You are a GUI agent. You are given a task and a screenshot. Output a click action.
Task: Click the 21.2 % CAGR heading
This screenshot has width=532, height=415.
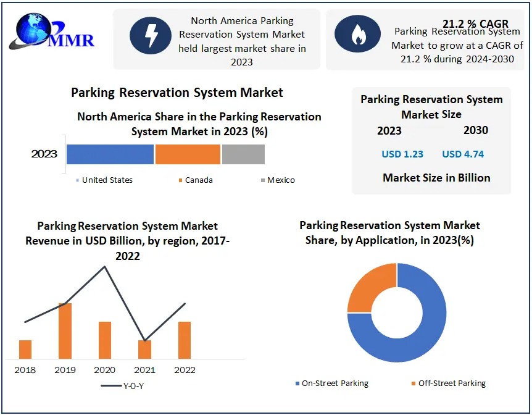pyautogui.click(x=475, y=24)
